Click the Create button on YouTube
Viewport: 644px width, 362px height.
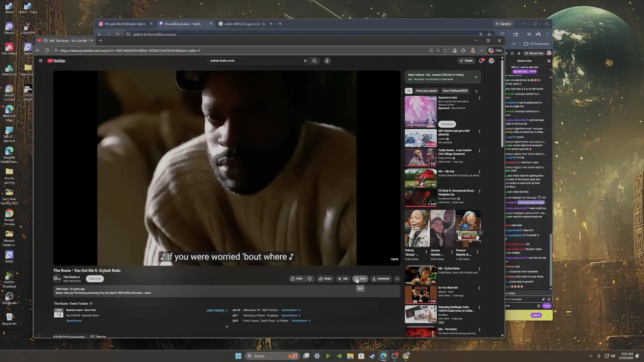(x=466, y=61)
